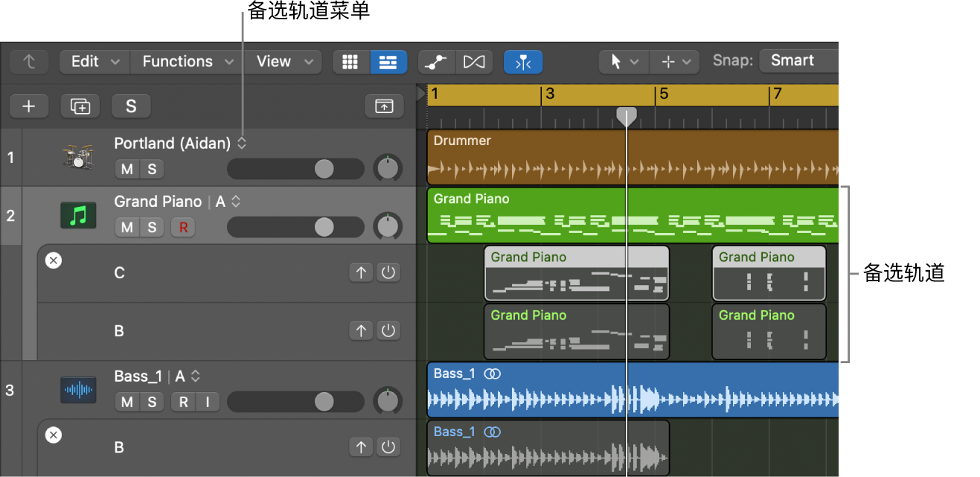Activate Bass_1 alternative B up arrow
Viewport: 980px width, 477px height.
point(362,447)
